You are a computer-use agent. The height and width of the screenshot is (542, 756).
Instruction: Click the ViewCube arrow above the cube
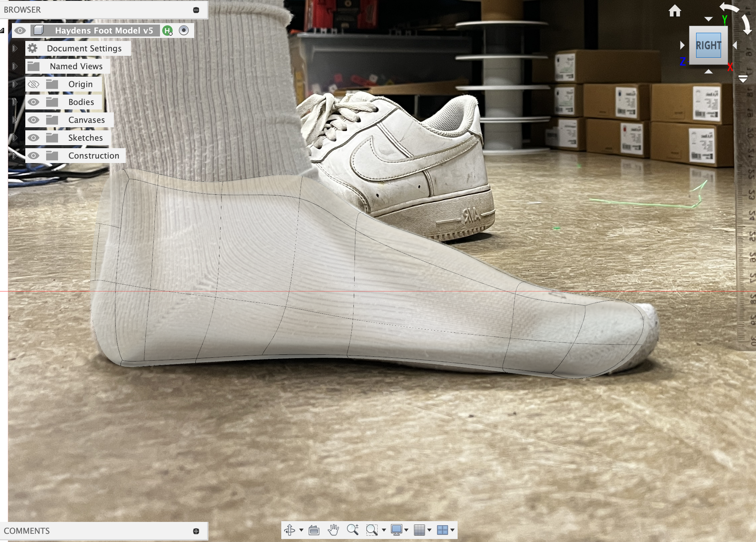click(x=708, y=19)
